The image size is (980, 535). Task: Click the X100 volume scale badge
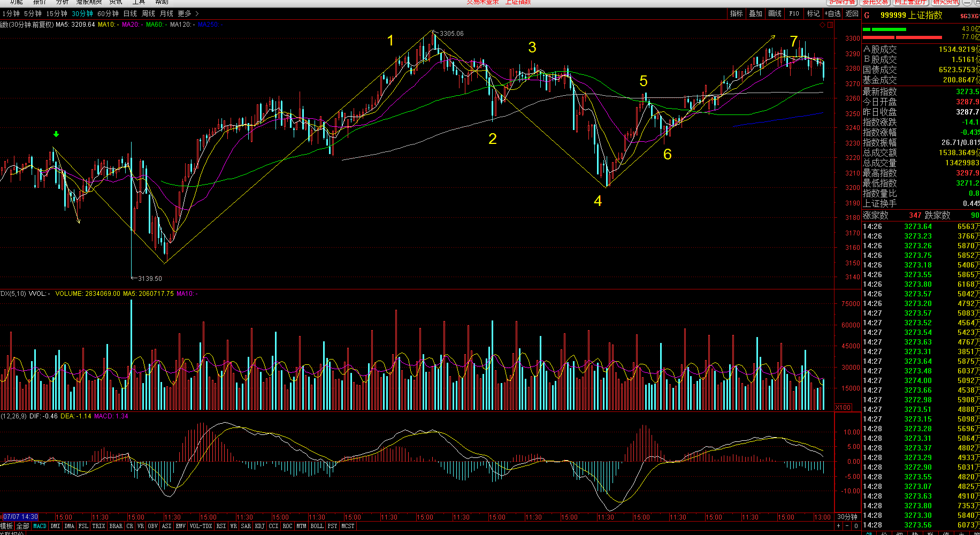844,408
